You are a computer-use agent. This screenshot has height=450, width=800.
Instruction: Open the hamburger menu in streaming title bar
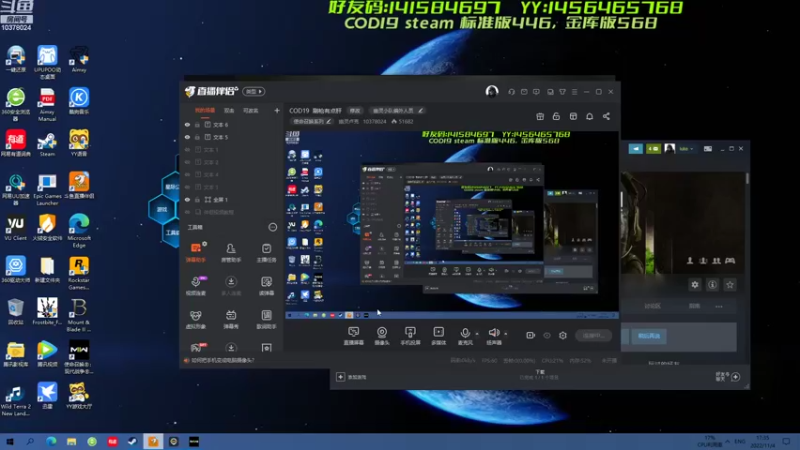[x=574, y=92]
